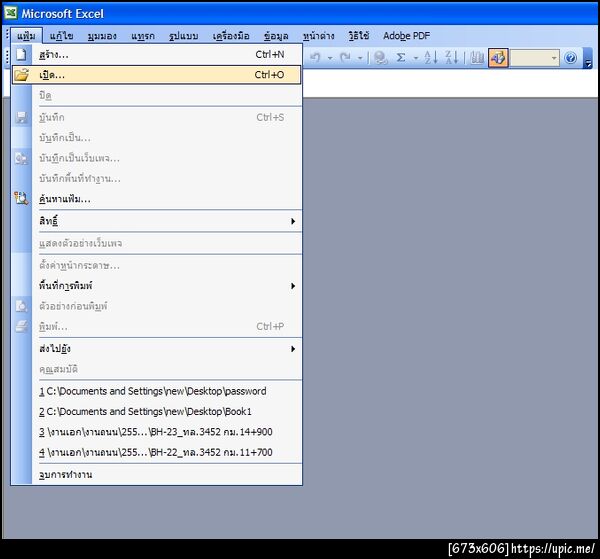Open the Adobe PDF menu
The height and width of the screenshot is (559, 600).
click(x=406, y=36)
